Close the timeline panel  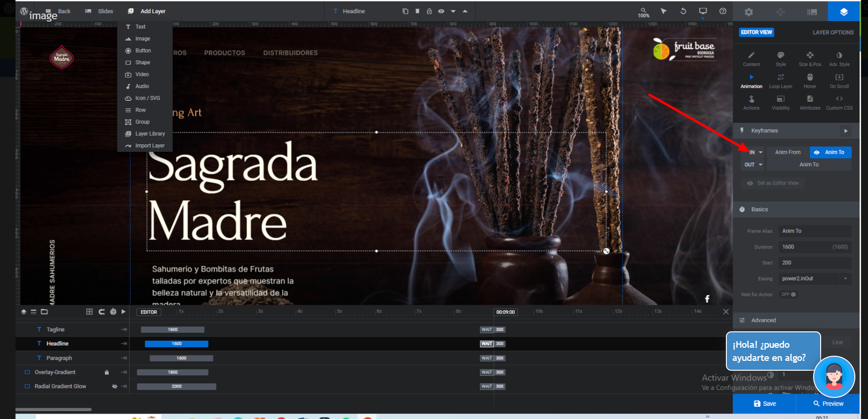pyautogui.click(x=726, y=312)
